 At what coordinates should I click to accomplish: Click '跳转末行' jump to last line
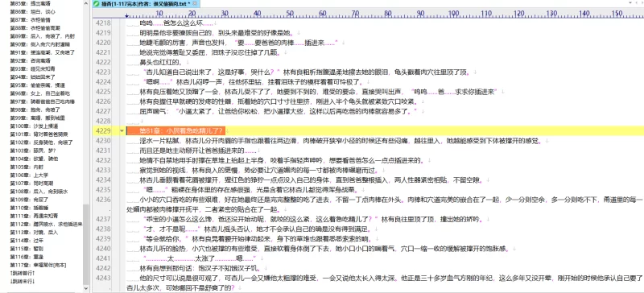[x=23, y=281]
